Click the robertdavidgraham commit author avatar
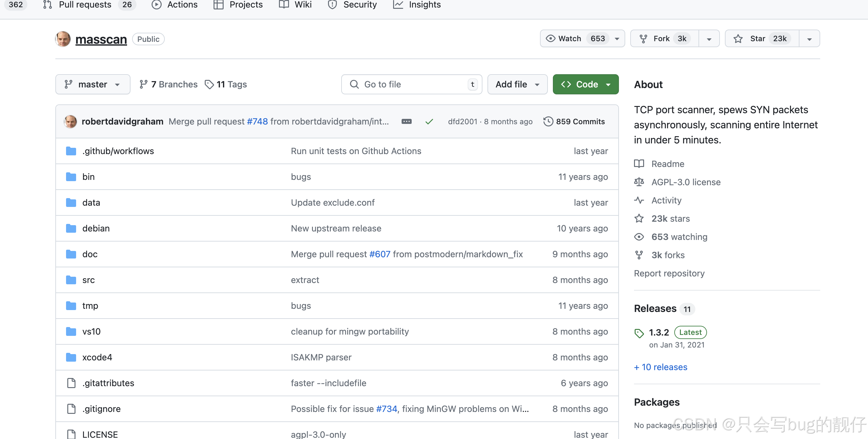This screenshot has height=439, width=868. (70, 121)
